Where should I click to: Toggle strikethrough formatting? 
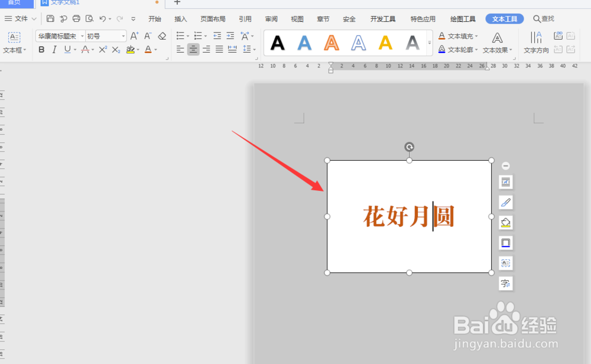[x=85, y=50]
